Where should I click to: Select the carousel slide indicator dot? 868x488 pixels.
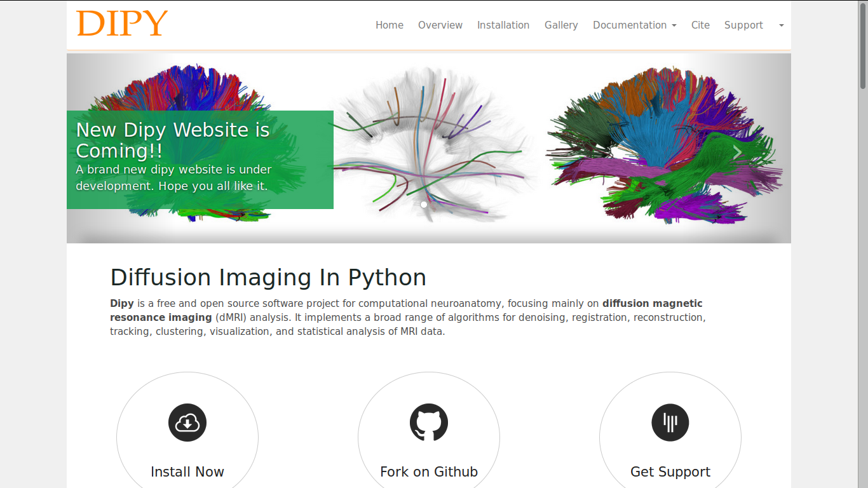424,205
